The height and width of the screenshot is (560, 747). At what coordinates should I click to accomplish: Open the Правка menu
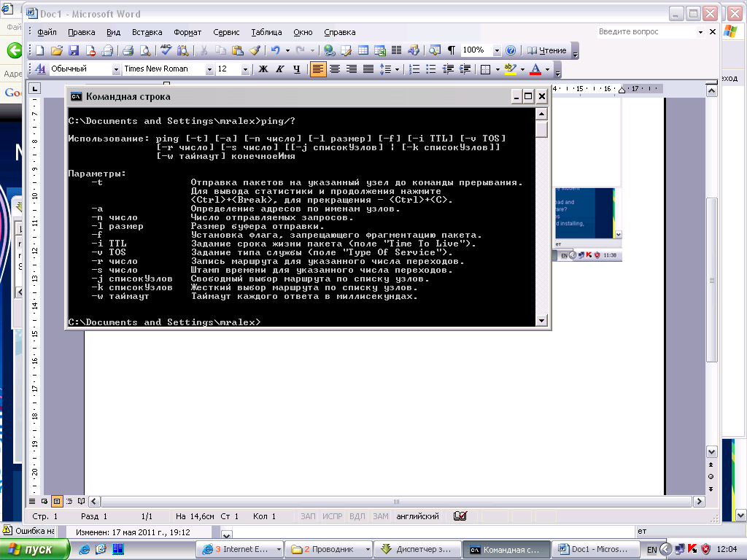pos(82,32)
